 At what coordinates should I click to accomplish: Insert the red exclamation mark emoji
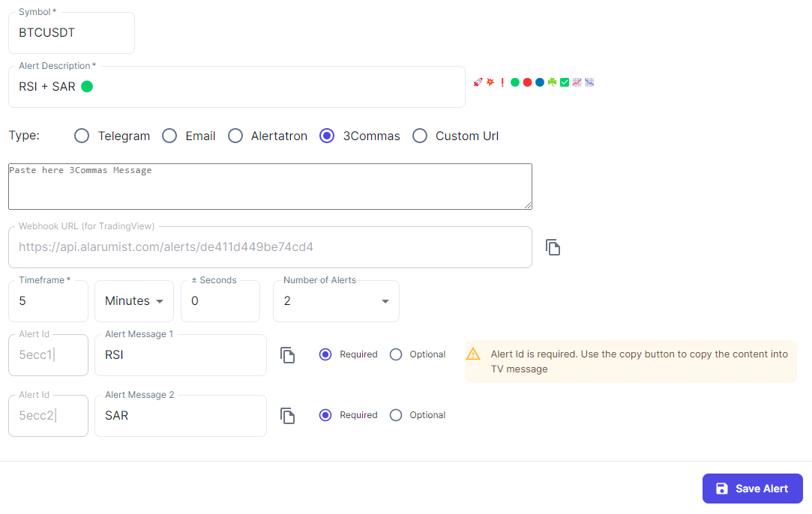click(502, 82)
